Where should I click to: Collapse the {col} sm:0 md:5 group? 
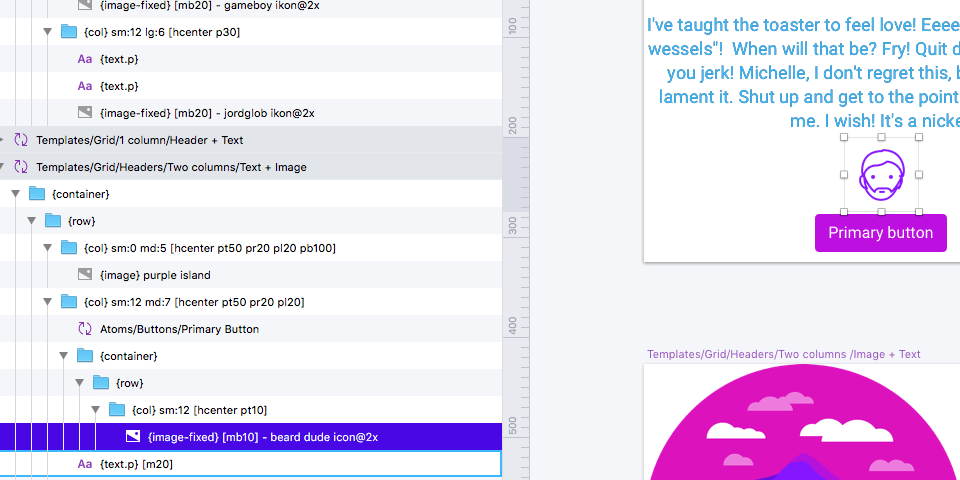pyautogui.click(x=47, y=248)
